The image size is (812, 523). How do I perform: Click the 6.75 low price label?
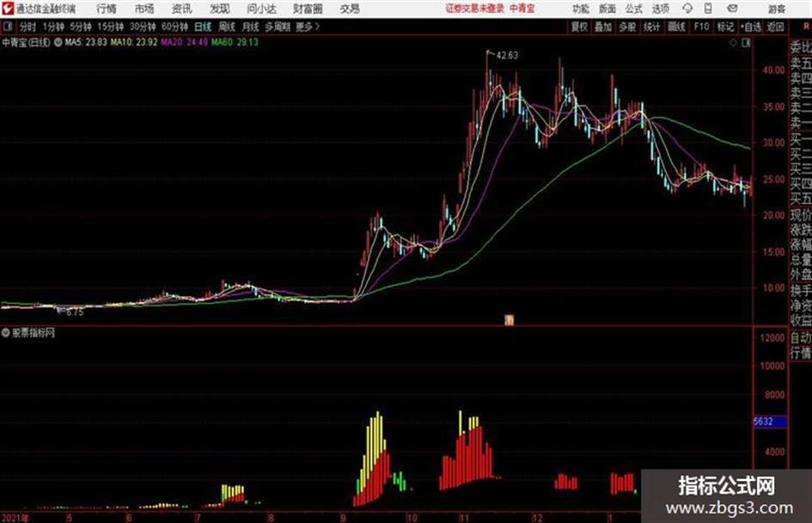click(75, 313)
